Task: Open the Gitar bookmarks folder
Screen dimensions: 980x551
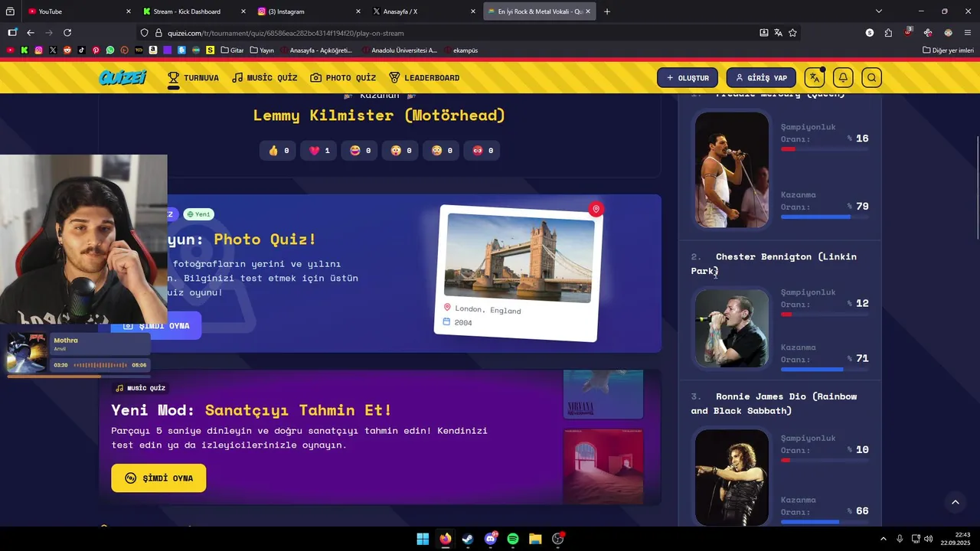Action: [x=232, y=51]
